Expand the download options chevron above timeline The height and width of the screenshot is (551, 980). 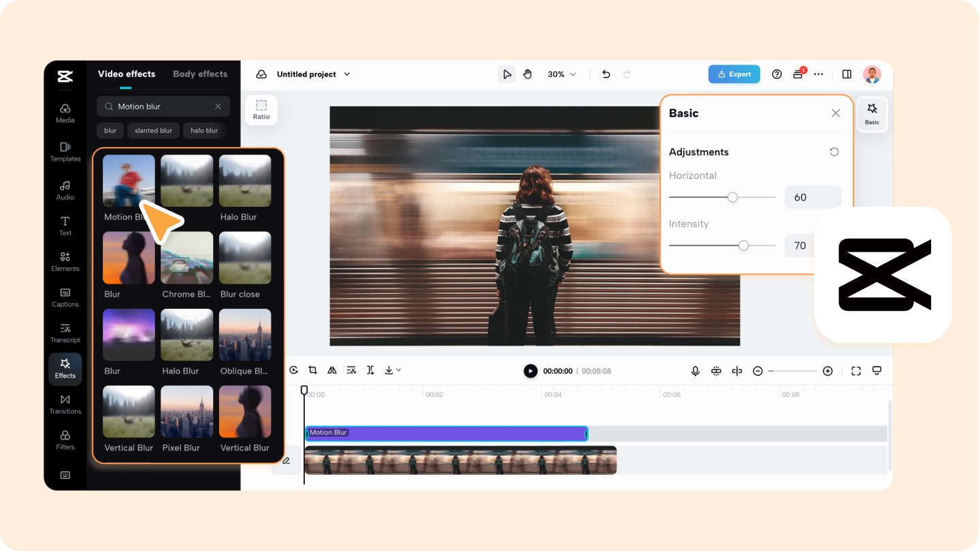(x=398, y=369)
